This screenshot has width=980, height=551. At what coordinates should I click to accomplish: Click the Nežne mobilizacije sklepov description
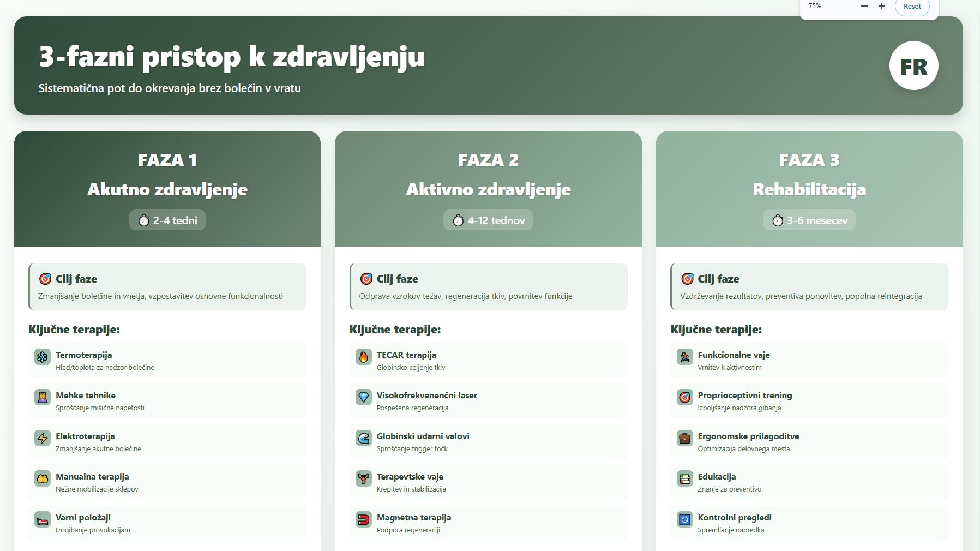[x=97, y=489]
